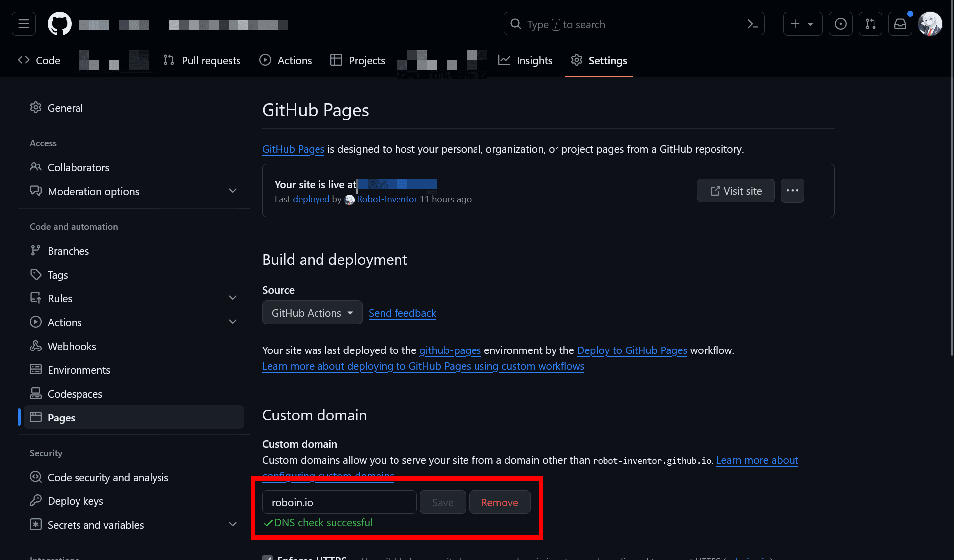Click the Branches git-branch icon
This screenshot has width=954, height=560.
pyautogui.click(x=36, y=250)
